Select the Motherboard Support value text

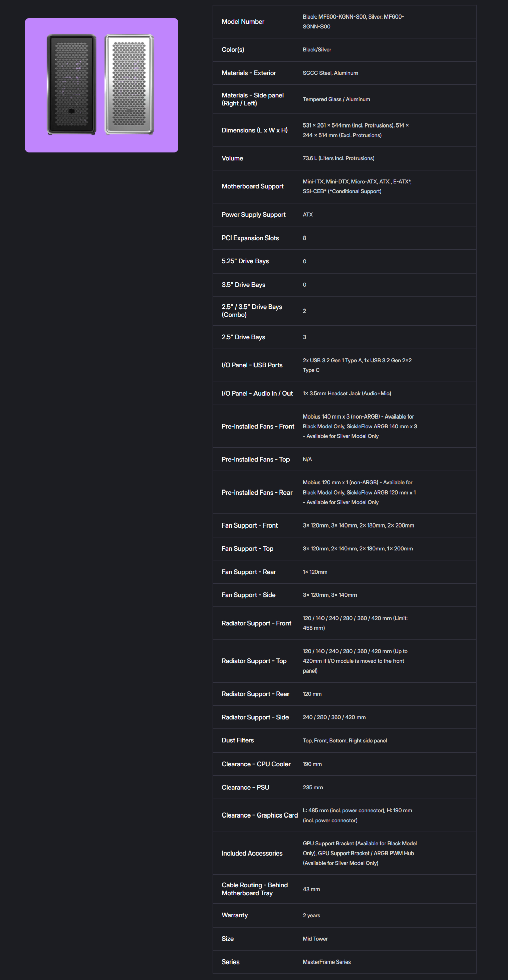pyautogui.click(x=357, y=186)
